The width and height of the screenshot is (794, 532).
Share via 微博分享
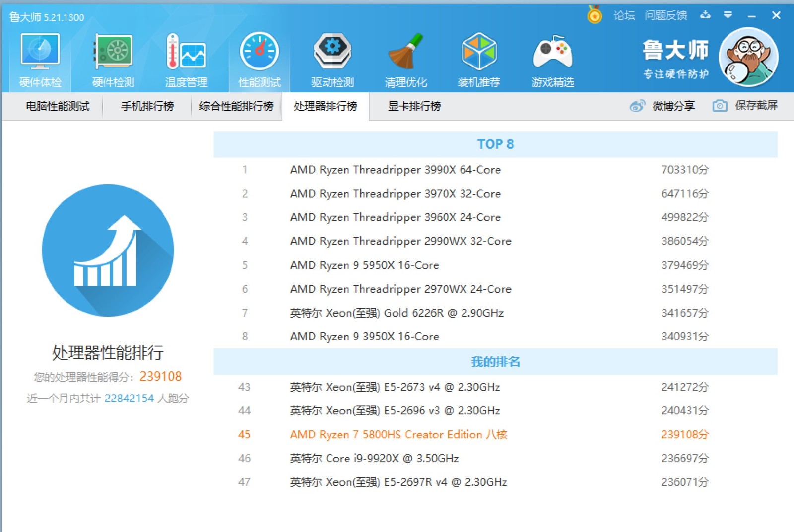pyautogui.click(x=673, y=106)
